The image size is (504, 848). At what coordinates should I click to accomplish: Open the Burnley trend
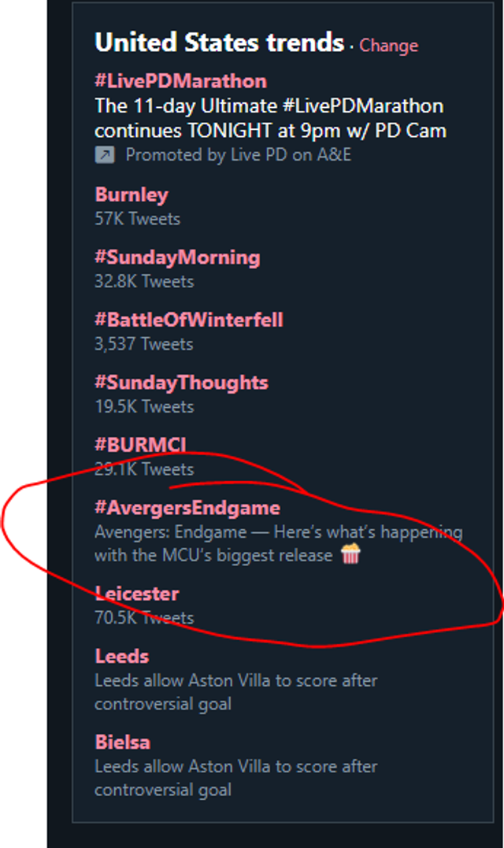coord(132,194)
